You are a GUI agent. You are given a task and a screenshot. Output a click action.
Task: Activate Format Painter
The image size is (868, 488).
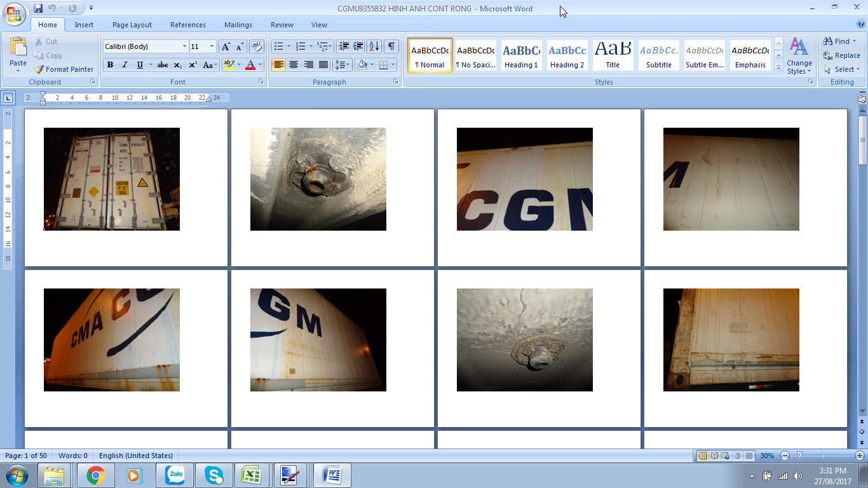[x=64, y=69]
